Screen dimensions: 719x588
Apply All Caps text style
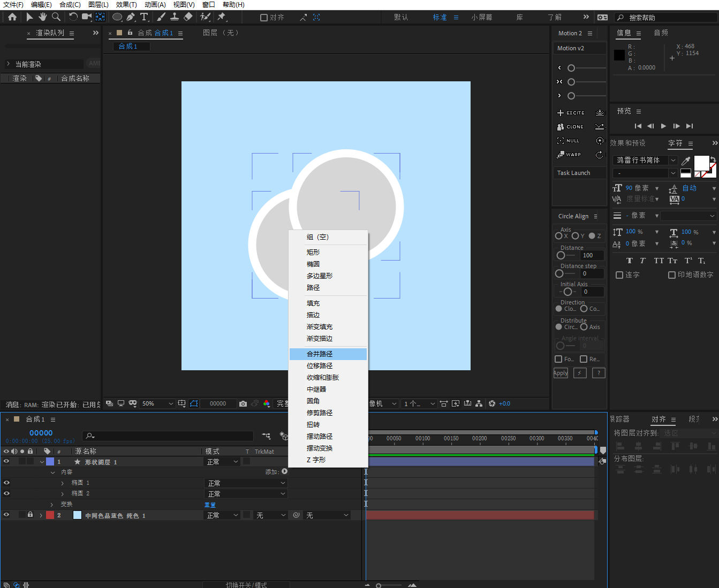[x=659, y=261]
